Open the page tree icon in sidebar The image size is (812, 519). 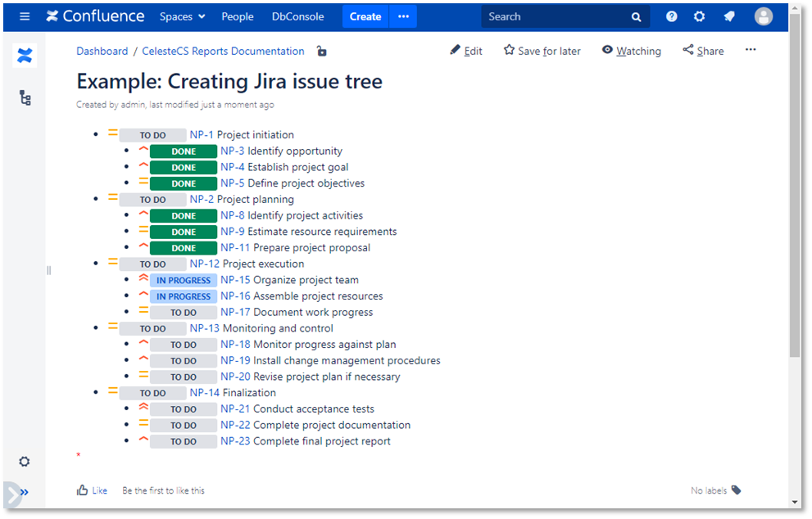pos(25,97)
